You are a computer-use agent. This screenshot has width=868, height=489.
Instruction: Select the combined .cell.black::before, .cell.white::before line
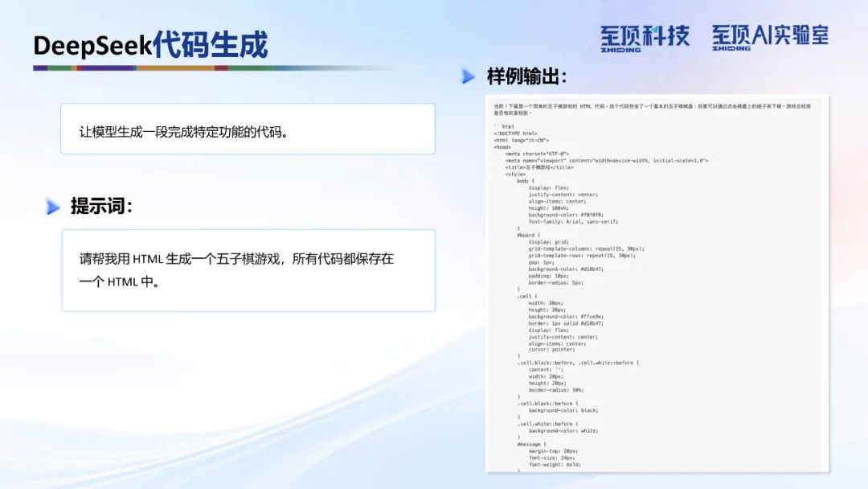[x=579, y=363]
